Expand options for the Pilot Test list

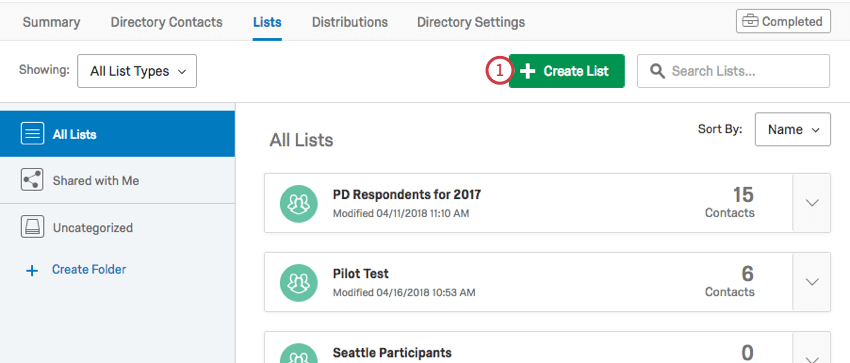(x=812, y=282)
